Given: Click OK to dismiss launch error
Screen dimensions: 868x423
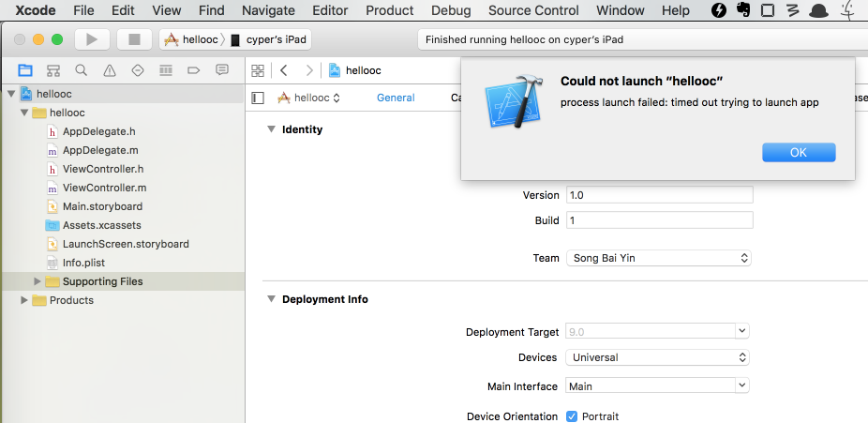Looking at the screenshot, I should coord(798,153).
